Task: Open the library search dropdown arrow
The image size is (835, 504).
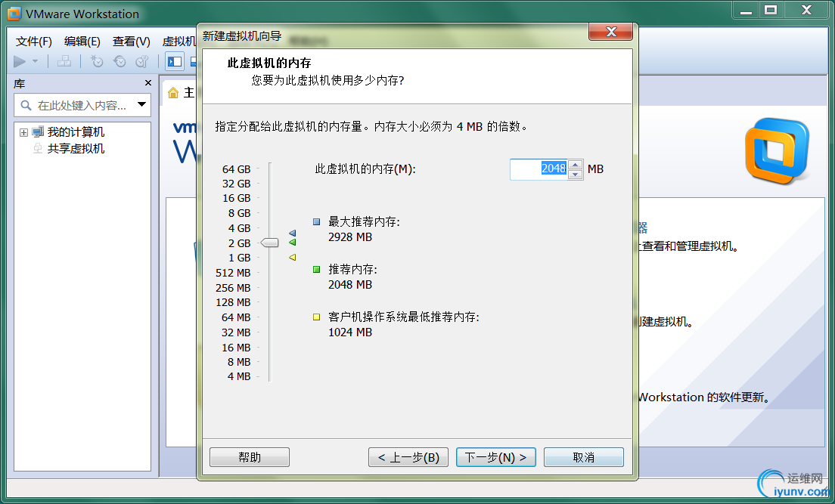Action: 142,105
